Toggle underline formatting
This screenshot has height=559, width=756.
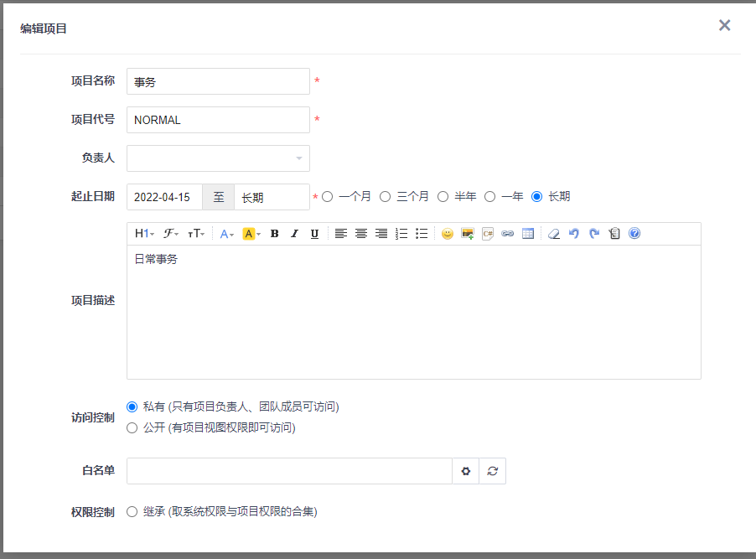tap(314, 234)
